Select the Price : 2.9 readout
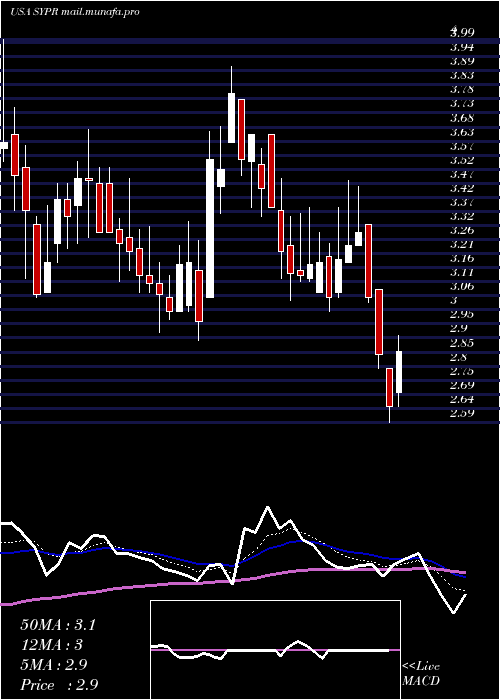The width and height of the screenshot is (500, 700). click(59, 684)
